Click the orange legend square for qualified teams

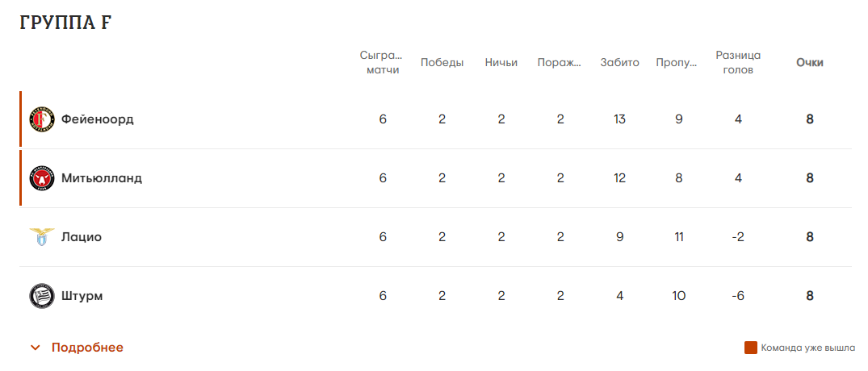(x=750, y=348)
